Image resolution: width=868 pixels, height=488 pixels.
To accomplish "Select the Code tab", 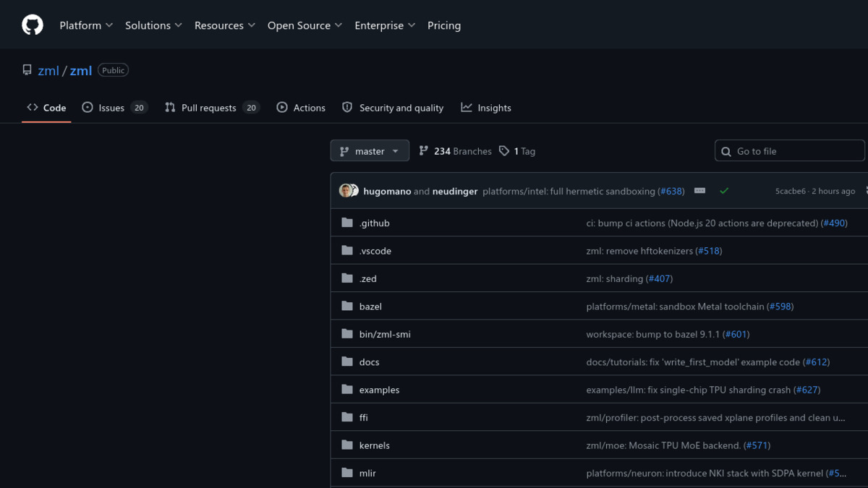I will 46,108.
